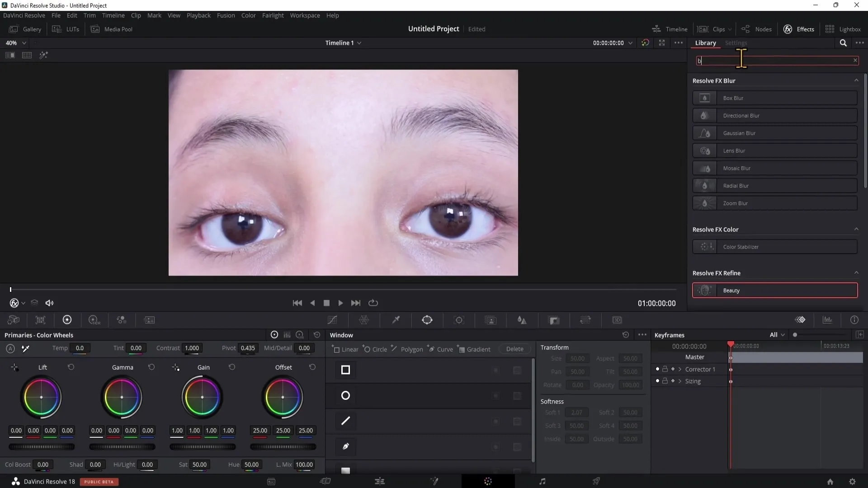
Task: Open the Color menu
Action: click(248, 15)
